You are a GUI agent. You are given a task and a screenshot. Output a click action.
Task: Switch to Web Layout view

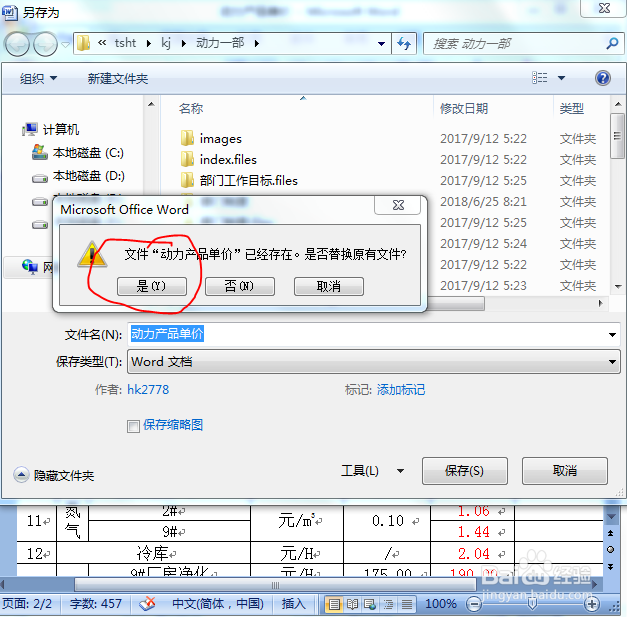[370, 604]
